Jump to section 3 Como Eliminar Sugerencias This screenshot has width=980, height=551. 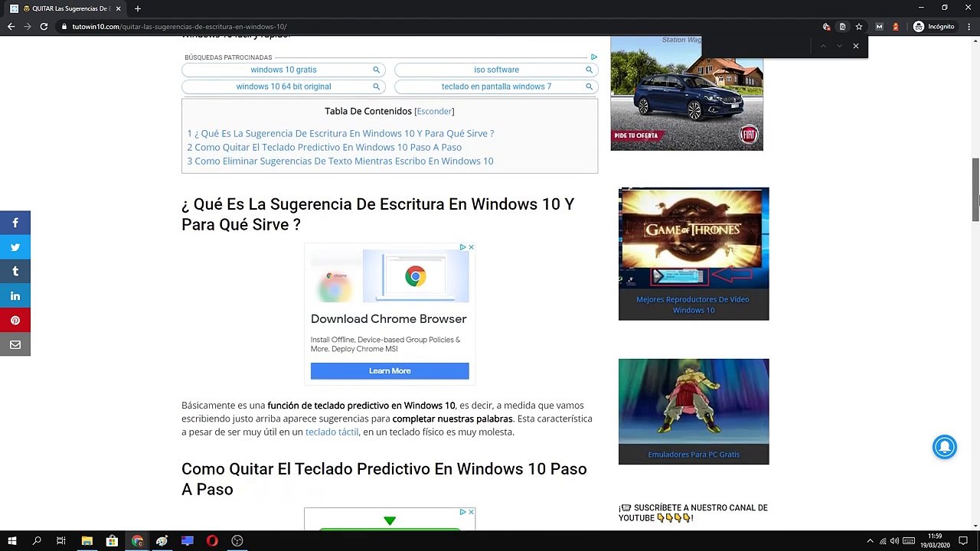pos(340,161)
